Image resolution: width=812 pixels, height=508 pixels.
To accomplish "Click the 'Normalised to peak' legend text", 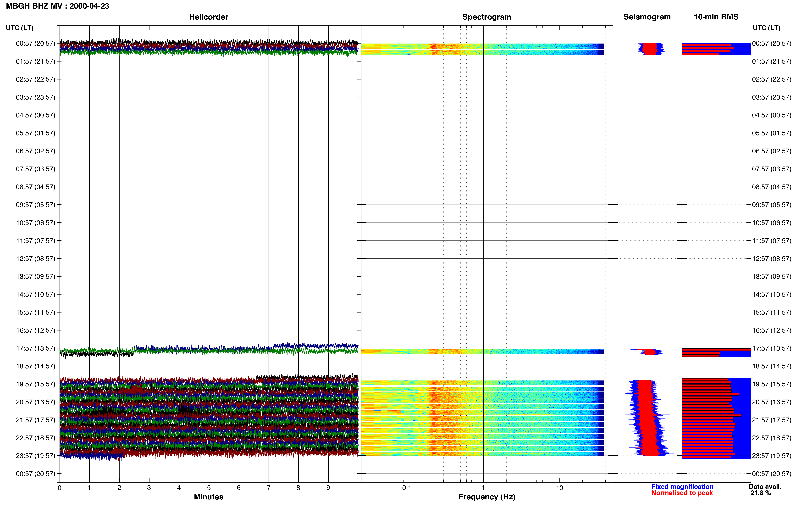I will pyautogui.click(x=682, y=493).
